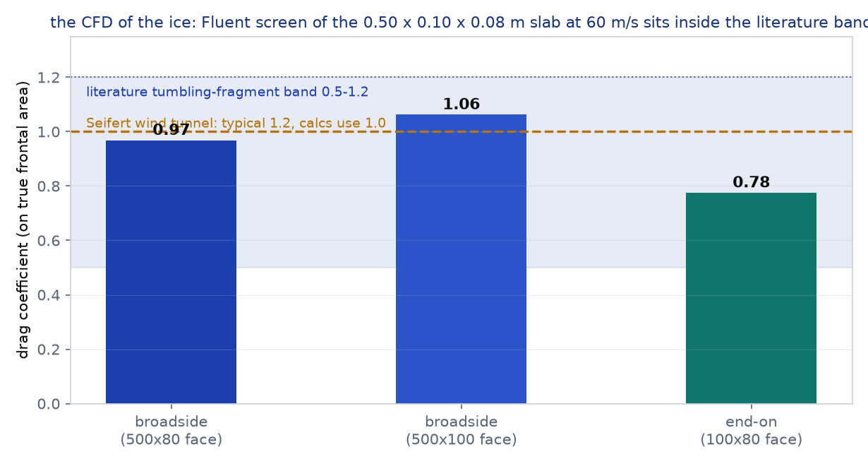Screen dimensions: 868x466
Task: Click the broadside (500x80 face) axis label
Action: point(171,431)
